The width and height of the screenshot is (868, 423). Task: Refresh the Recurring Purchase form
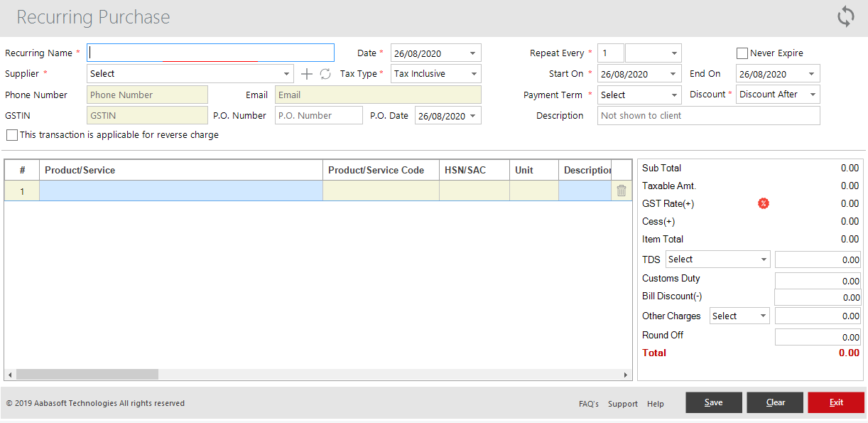point(845,16)
